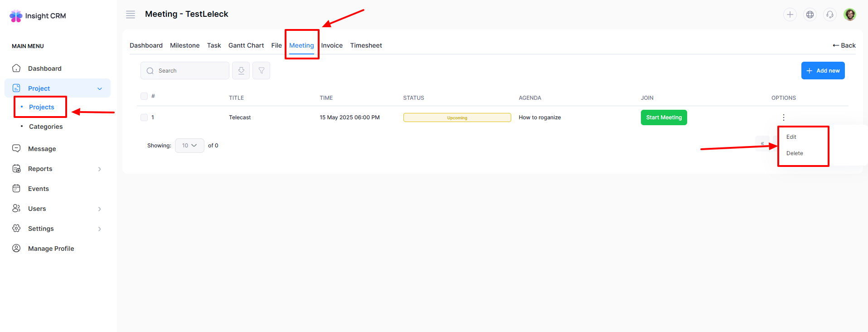868x332 pixels.
Task: Switch to the Gantt Chart tab
Action: pyautogui.click(x=246, y=45)
